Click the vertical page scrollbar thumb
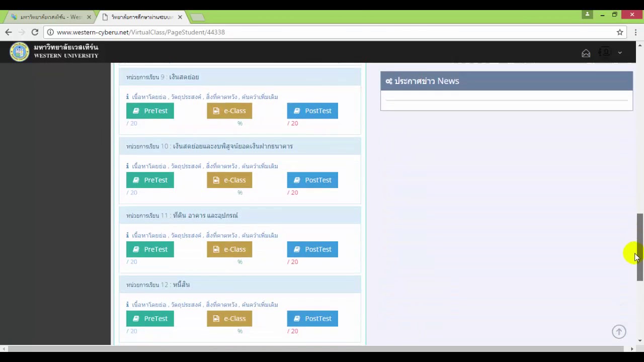The image size is (644, 362). (x=640, y=247)
